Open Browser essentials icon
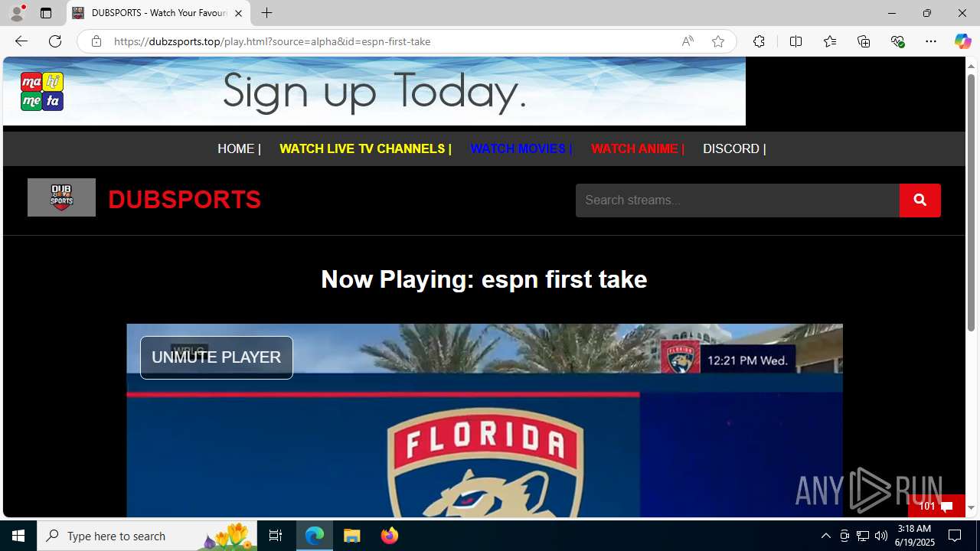The height and width of the screenshot is (551, 980). 897,41
